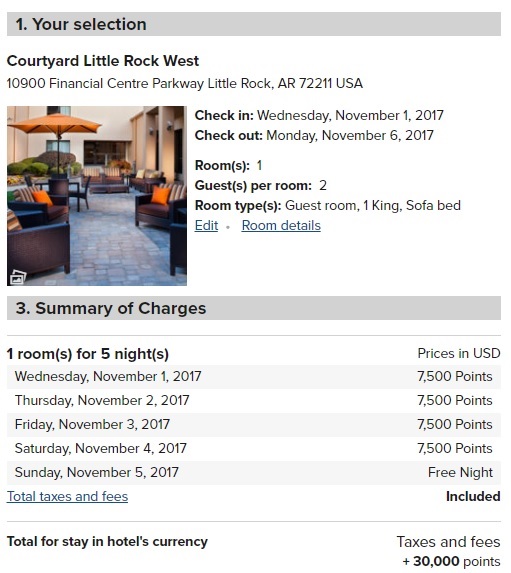The height and width of the screenshot is (573, 511).
Task: Click the Room type description text
Action: [373, 205]
